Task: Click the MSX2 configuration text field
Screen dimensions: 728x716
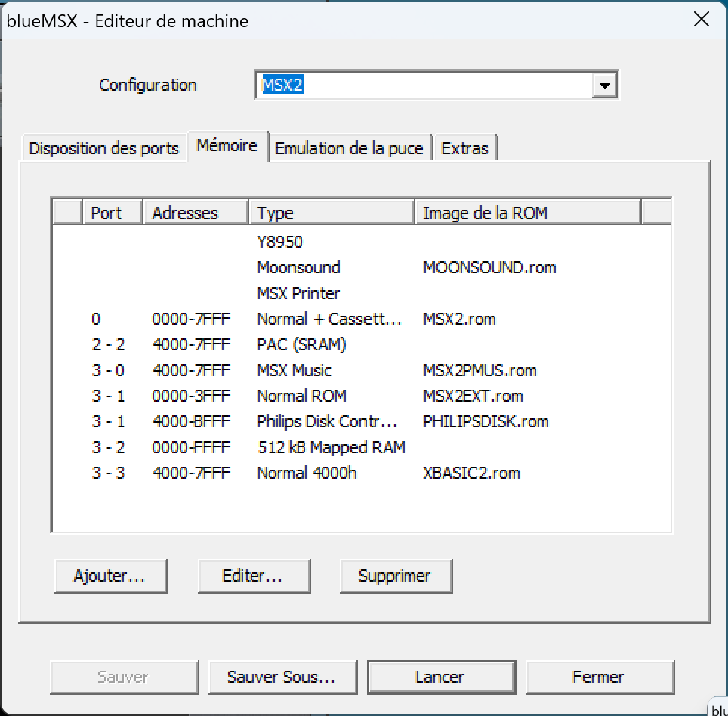Action: pyautogui.click(x=424, y=85)
